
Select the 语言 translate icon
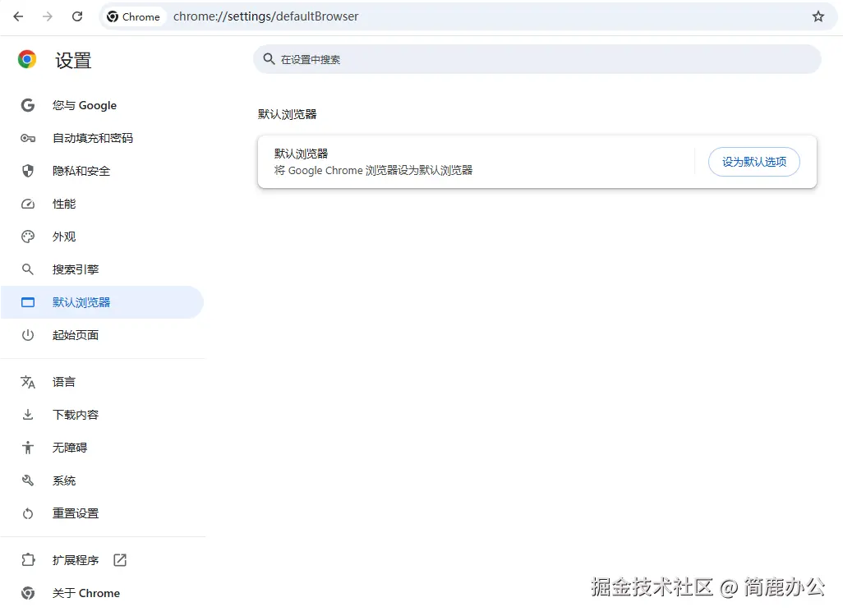pos(27,381)
